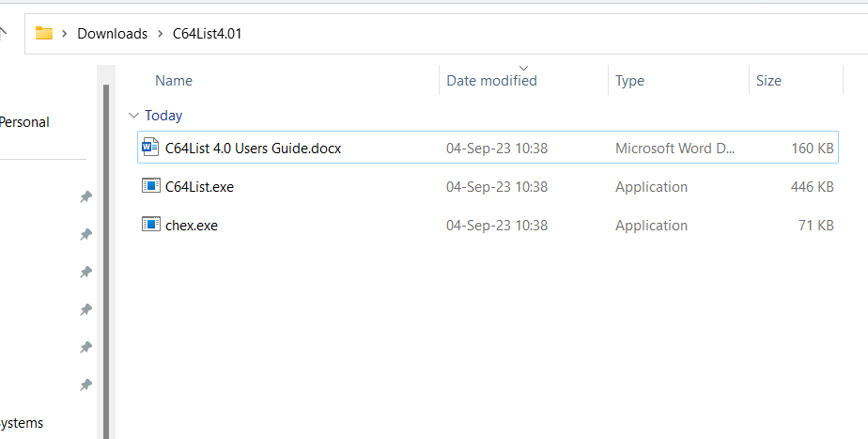
Task: Click the folder icon in the address bar
Action: tap(44, 33)
